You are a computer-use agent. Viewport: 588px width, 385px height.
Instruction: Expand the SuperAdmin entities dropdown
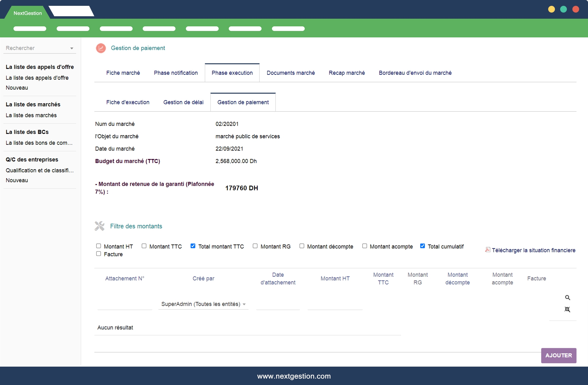point(203,304)
